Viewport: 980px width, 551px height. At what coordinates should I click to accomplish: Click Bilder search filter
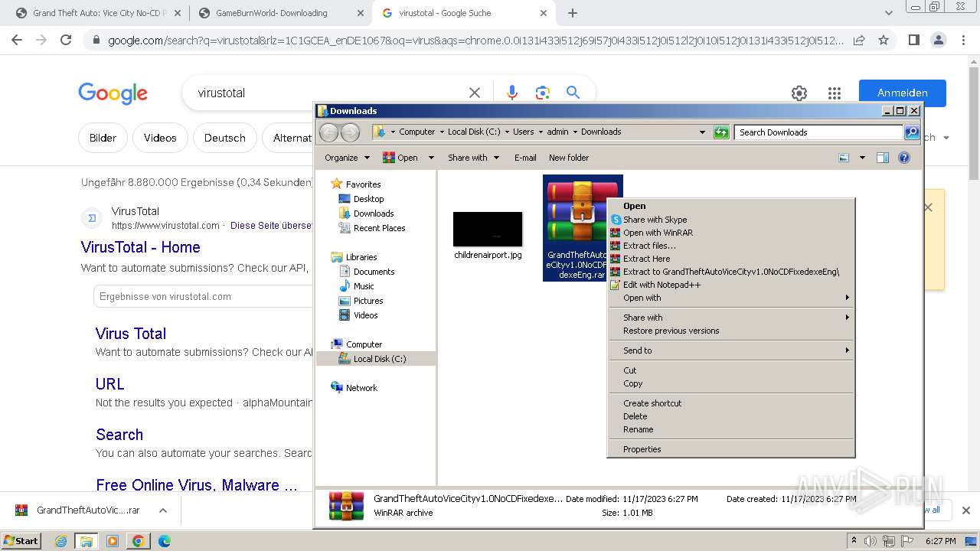click(x=103, y=138)
